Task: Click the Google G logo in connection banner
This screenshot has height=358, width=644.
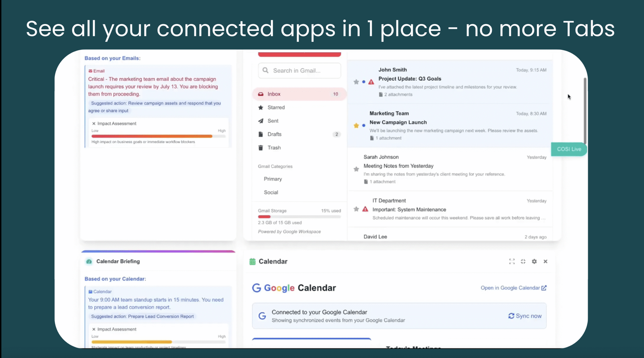Action: click(262, 316)
